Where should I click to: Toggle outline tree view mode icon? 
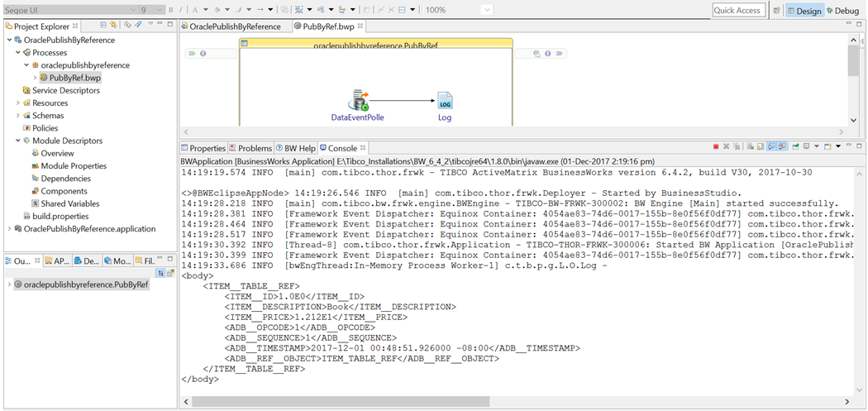pos(161,273)
